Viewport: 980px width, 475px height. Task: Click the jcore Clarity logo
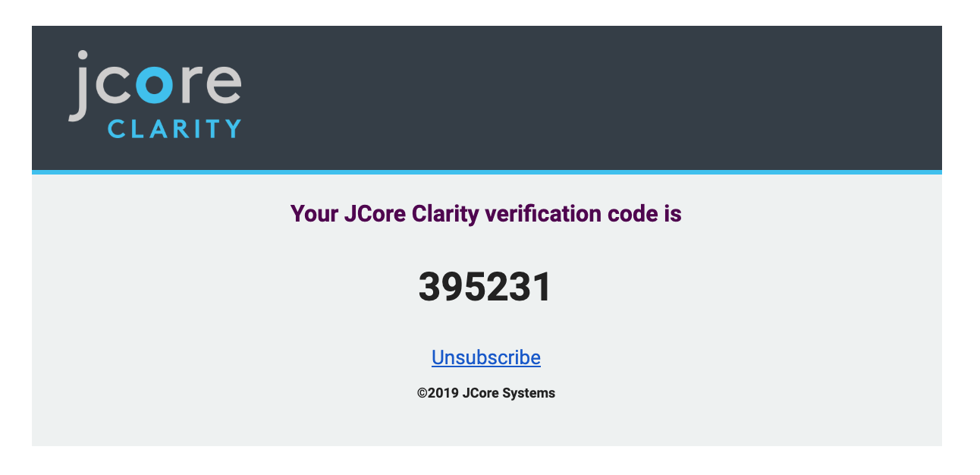click(155, 94)
